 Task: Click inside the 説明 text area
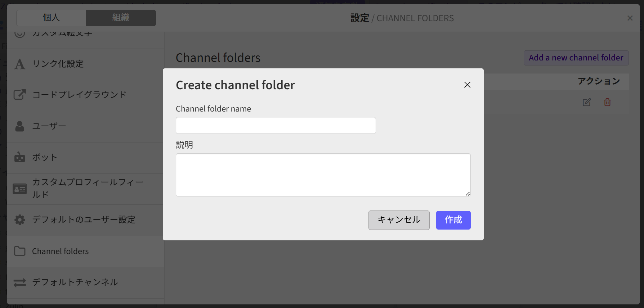point(323,175)
